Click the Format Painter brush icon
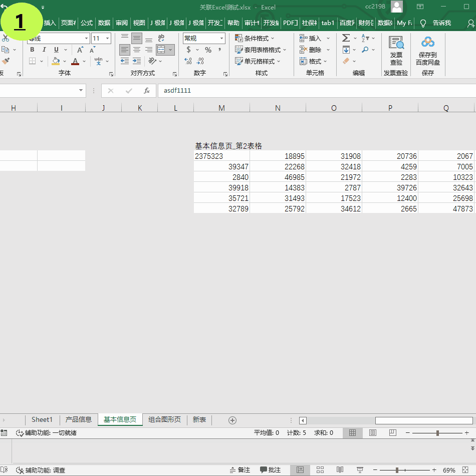Image resolution: width=476 pixels, height=476 pixels. [6, 61]
